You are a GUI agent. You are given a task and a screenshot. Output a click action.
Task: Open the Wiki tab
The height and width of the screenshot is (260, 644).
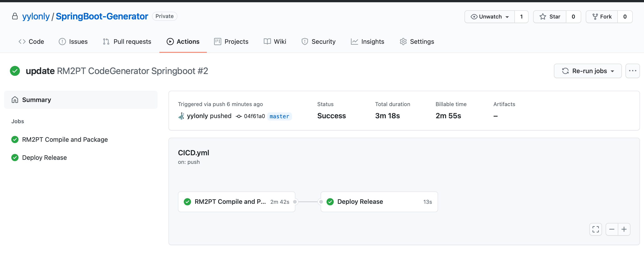275,42
